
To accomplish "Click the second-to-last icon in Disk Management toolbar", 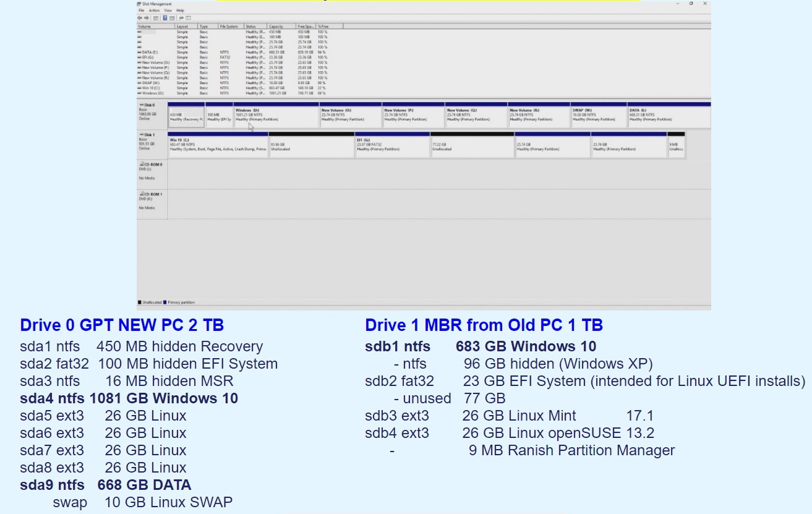I will (x=181, y=18).
